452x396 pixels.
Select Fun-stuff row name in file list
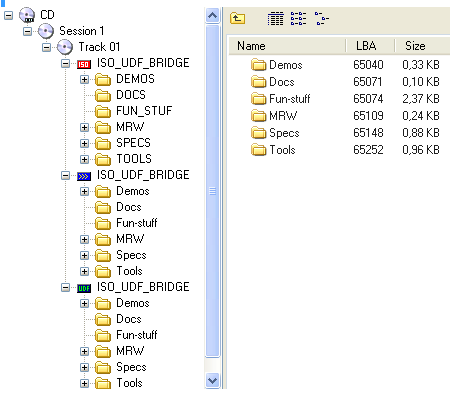pos(290,99)
